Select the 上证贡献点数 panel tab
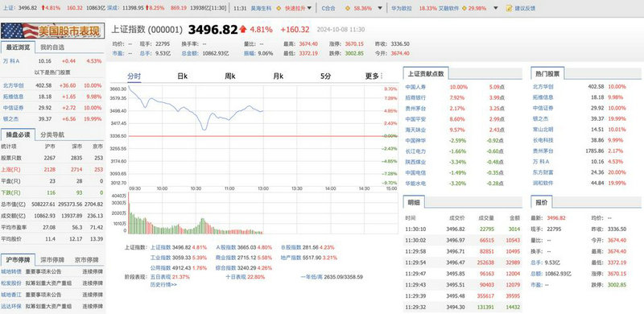This screenshot has height=314, width=644. pos(426,74)
